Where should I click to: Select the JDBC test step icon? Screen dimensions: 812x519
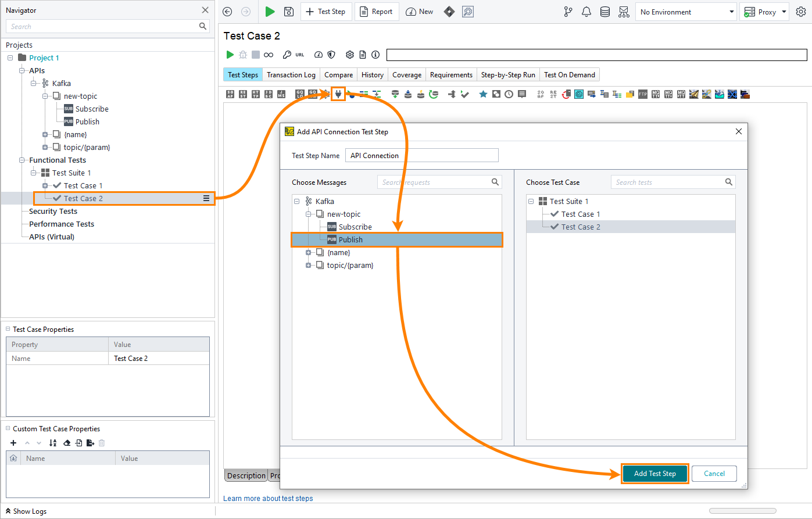[x=269, y=94]
